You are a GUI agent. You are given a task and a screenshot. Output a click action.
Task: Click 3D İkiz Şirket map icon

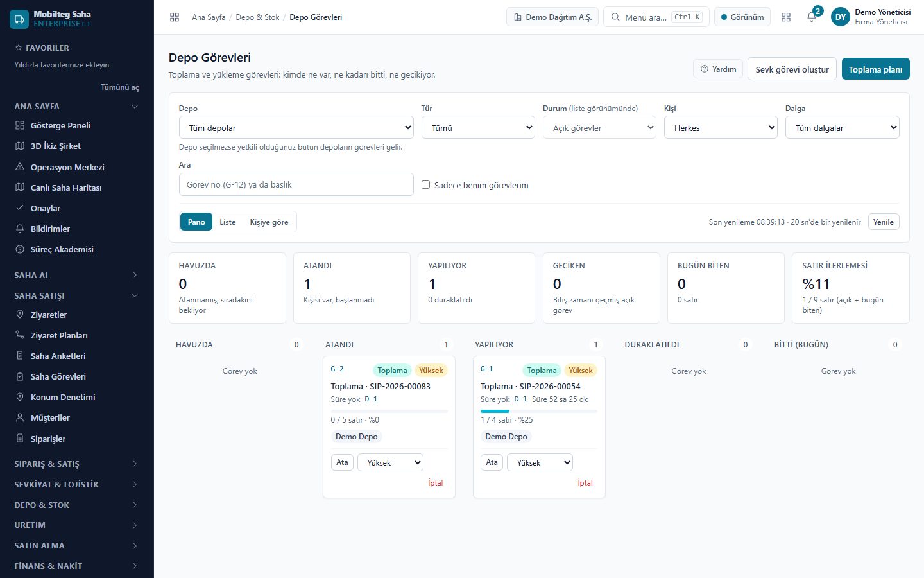click(20, 146)
